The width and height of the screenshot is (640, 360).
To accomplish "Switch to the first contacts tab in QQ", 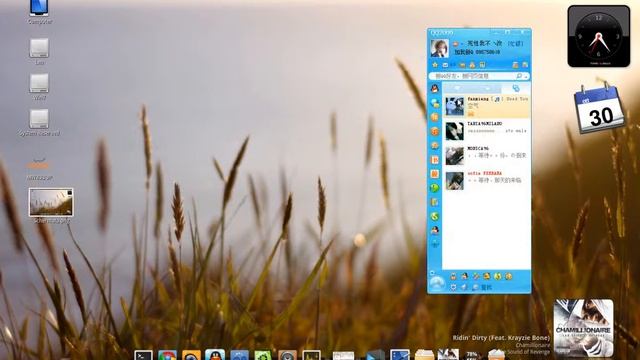I will tap(457, 88).
